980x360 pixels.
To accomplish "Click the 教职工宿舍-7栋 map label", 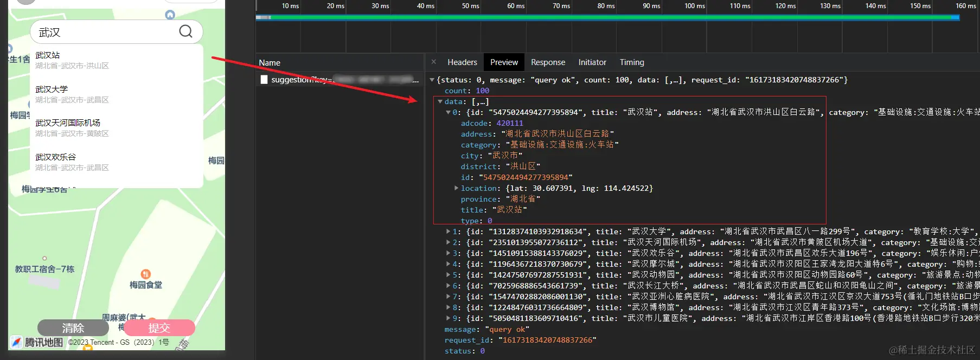I will tap(44, 269).
